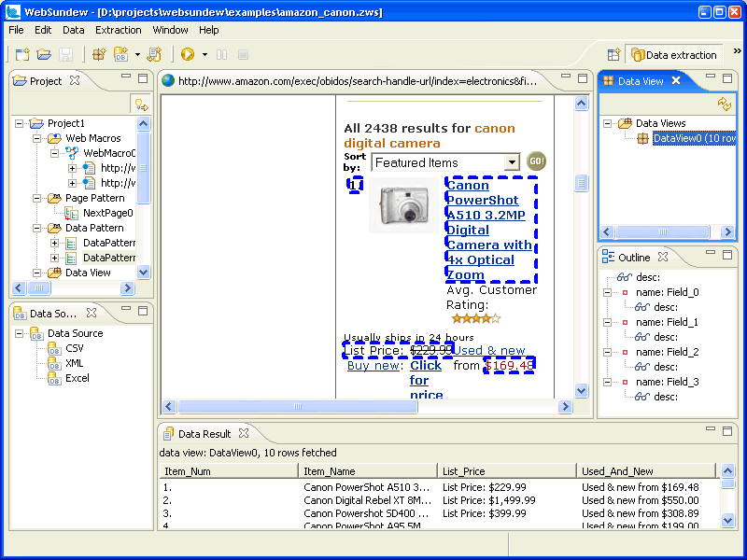Collapse the name: Field_3 outline node
The width and height of the screenshot is (747, 560).
pos(608,382)
